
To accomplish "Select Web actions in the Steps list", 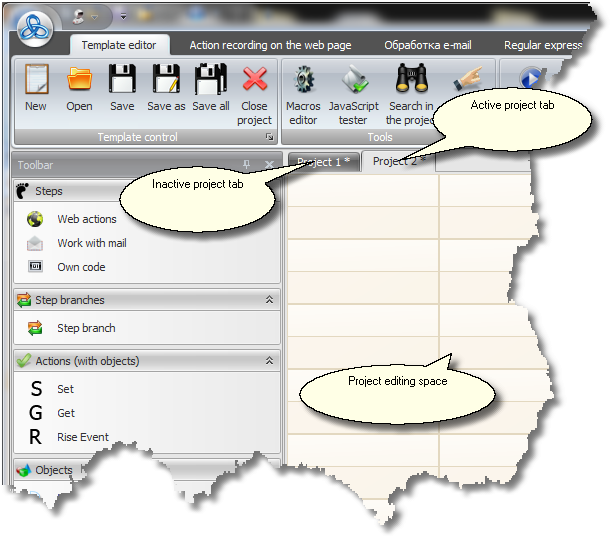I will pyautogui.click(x=86, y=219).
